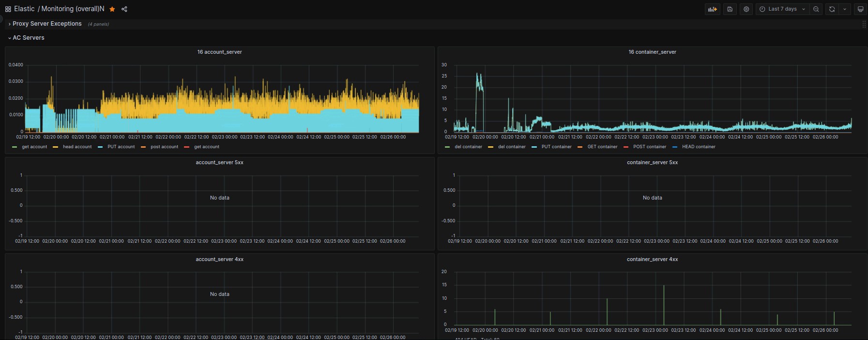Toggle GET container series in legend
Image resolution: width=868 pixels, height=340 pixels.
[602, 147]
